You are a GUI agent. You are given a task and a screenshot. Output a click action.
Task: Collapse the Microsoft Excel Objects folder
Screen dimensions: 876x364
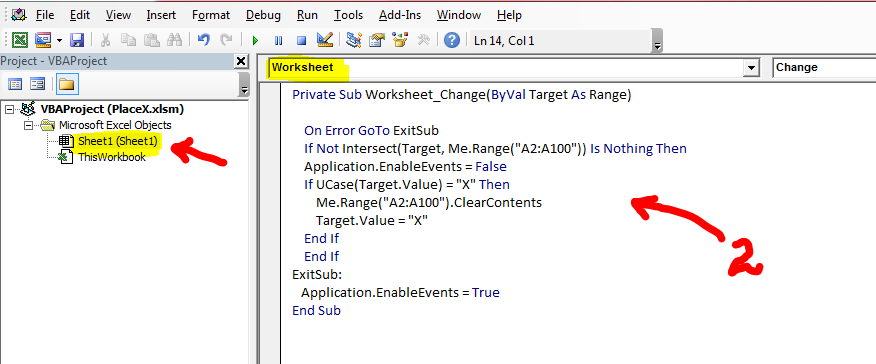coord(28,125)
